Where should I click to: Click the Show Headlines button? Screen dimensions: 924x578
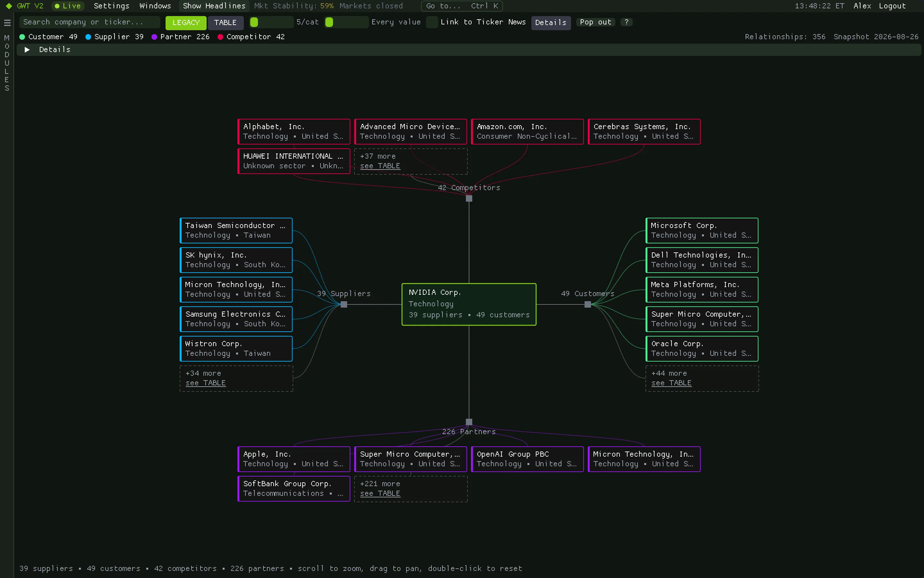click(x=214, y=6)
